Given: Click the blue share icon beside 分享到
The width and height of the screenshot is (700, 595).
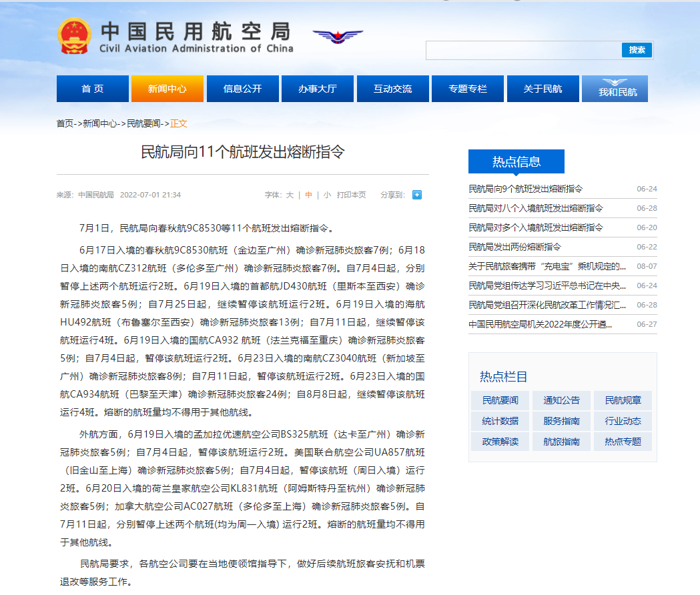Looking at the screenshot, I should (416, 195).
